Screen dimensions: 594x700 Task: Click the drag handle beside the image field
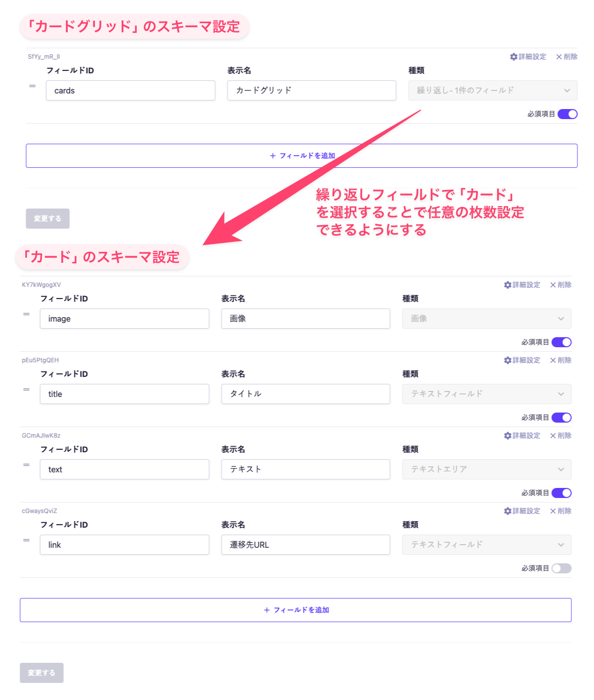point(26,315)
